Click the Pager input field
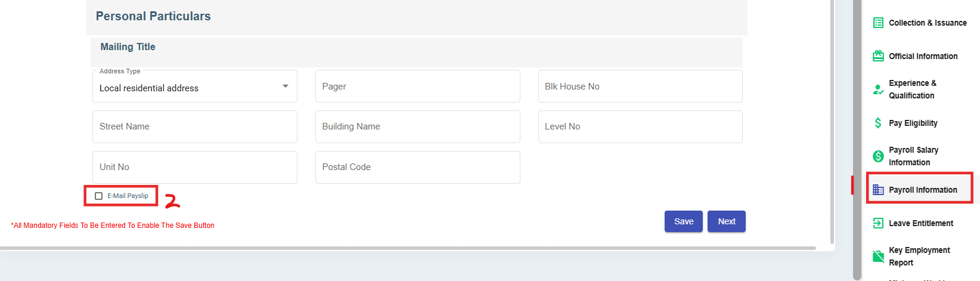The width and height of the screenshot is (980, 281). click(x=417, y=87)
